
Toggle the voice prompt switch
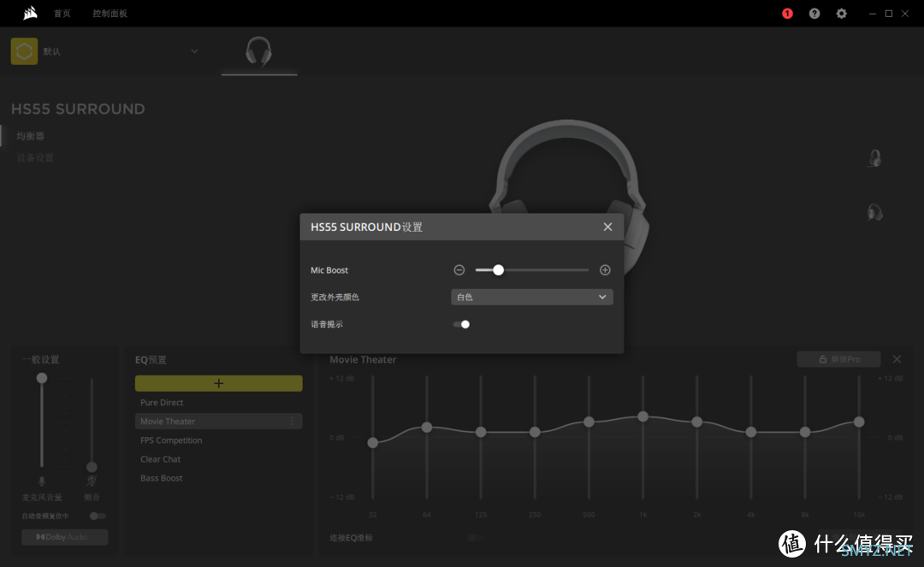click(461, 324)
